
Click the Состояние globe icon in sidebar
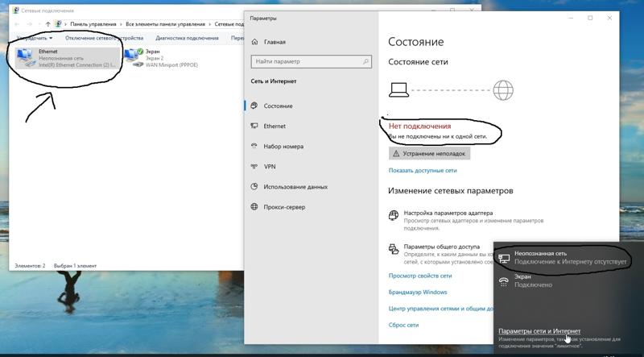254,106
